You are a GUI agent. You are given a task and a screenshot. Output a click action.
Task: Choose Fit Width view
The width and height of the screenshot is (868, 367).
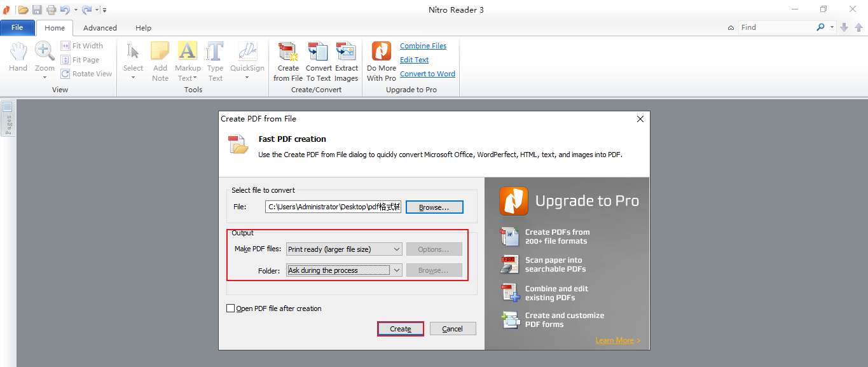click(82, 46)
